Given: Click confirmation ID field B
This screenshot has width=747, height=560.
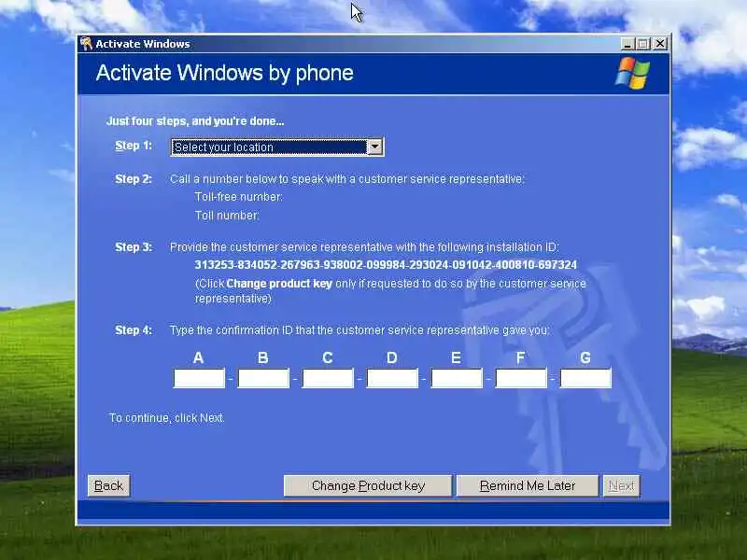Looking at the screenshot, I should click(x=263, y=378).
